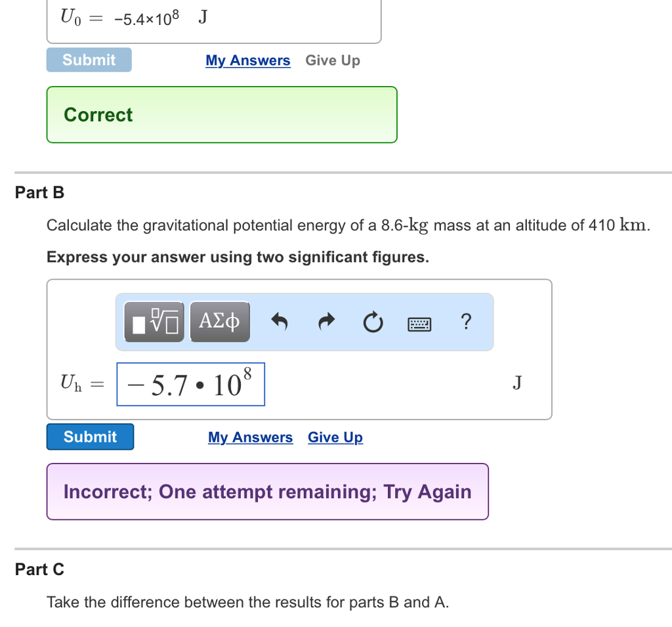The width and height of the screenshot is (672, 627).
Task: Click inside the Uh answer input box
Action: tap(190, 384)
